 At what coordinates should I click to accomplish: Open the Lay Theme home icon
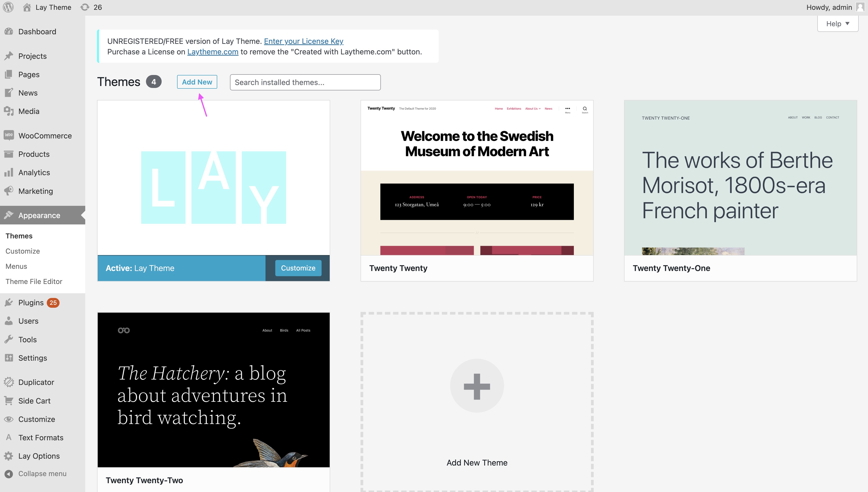tap(27, 7)
